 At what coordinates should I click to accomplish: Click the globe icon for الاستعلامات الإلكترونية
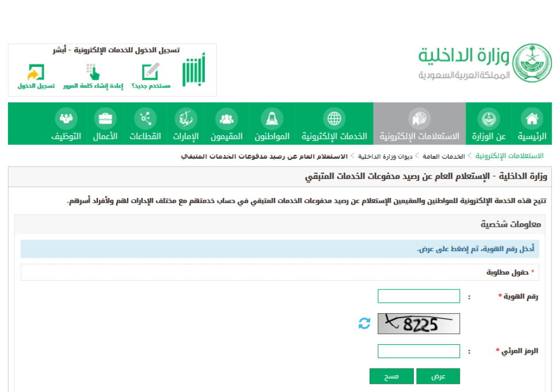point(419,119)
